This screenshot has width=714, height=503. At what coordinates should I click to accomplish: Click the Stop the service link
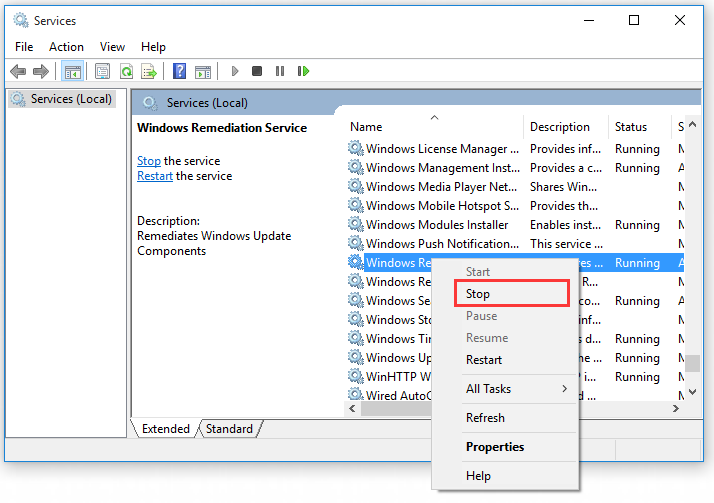click(x=148, y=161)
